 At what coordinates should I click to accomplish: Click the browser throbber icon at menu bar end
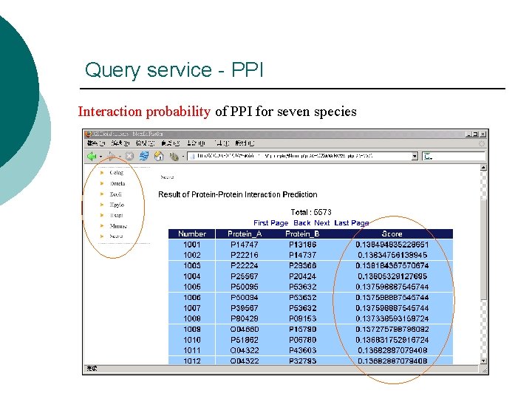coord(482,143)
